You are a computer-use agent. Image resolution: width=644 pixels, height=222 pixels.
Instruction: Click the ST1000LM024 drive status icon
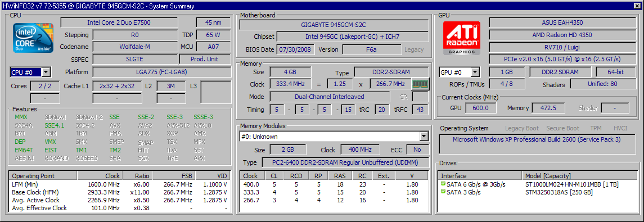(443, 184)
